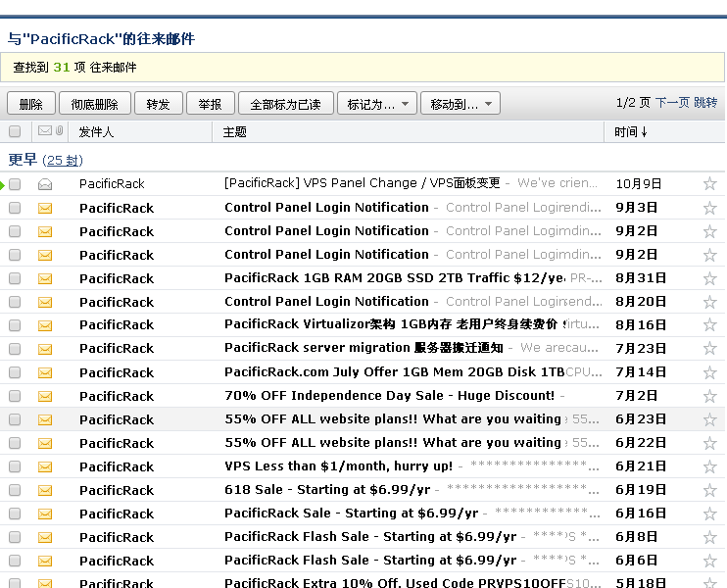Image resolution: width=727 pixels, height=588 pixels.
Task: Star the 8月20日 Control Panel Login email
Action: pyautogui.click(x=709, y=303)
